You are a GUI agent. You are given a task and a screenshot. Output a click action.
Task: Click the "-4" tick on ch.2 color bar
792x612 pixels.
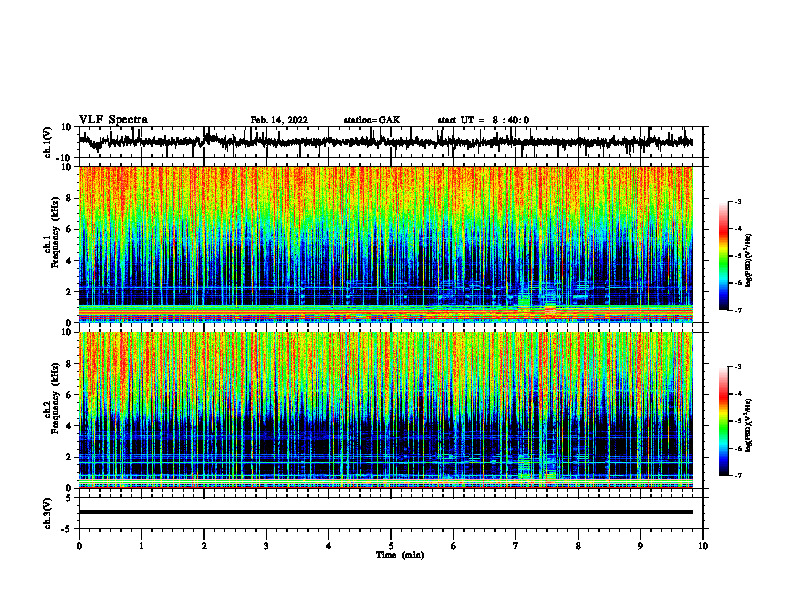[738, 394]
